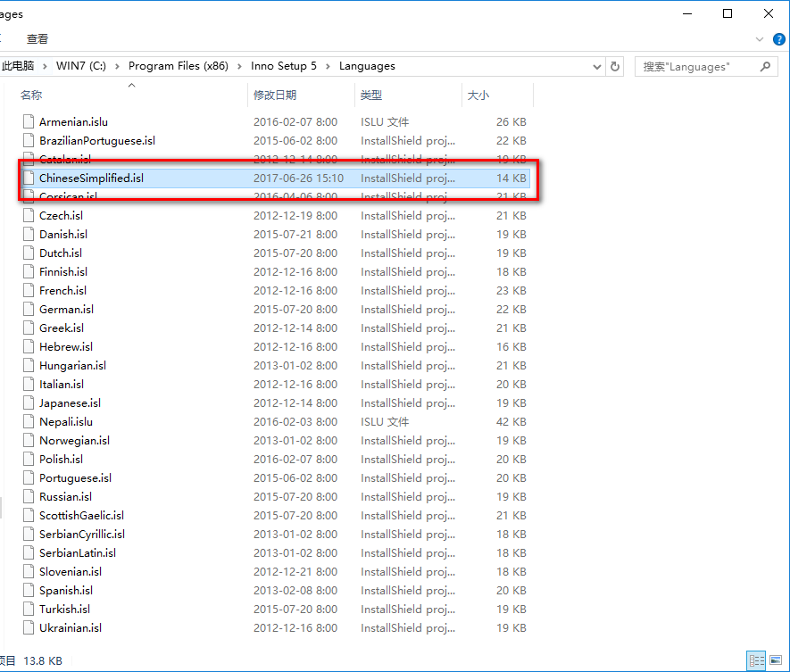Select the Turkish.isl file name
This screenshot has height=672, width=790.
click(64, 609)
